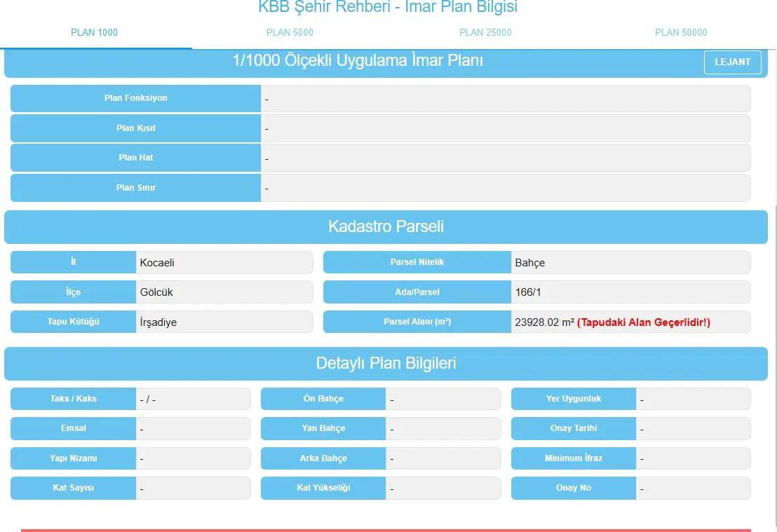Viewport: 777px width, 532px height.
Task: Click the 'Onay No' label
Action: pyautogui.click(x=574, y=488)
